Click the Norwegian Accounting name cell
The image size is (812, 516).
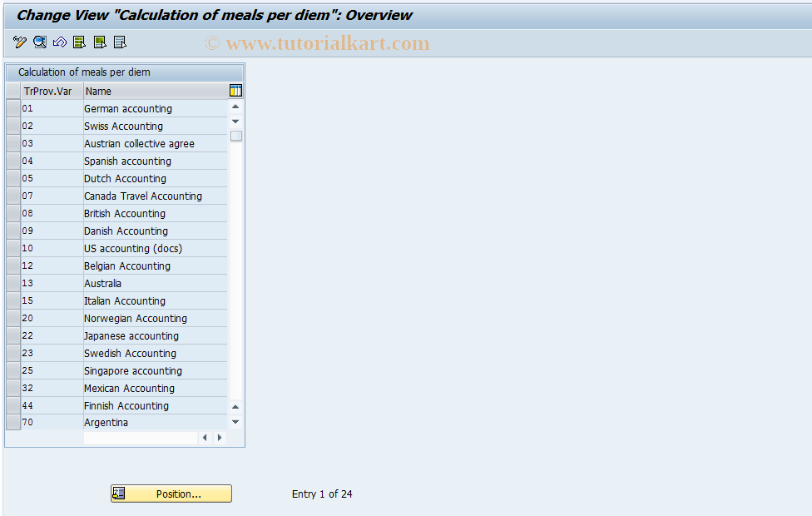(x=156, y=318)
